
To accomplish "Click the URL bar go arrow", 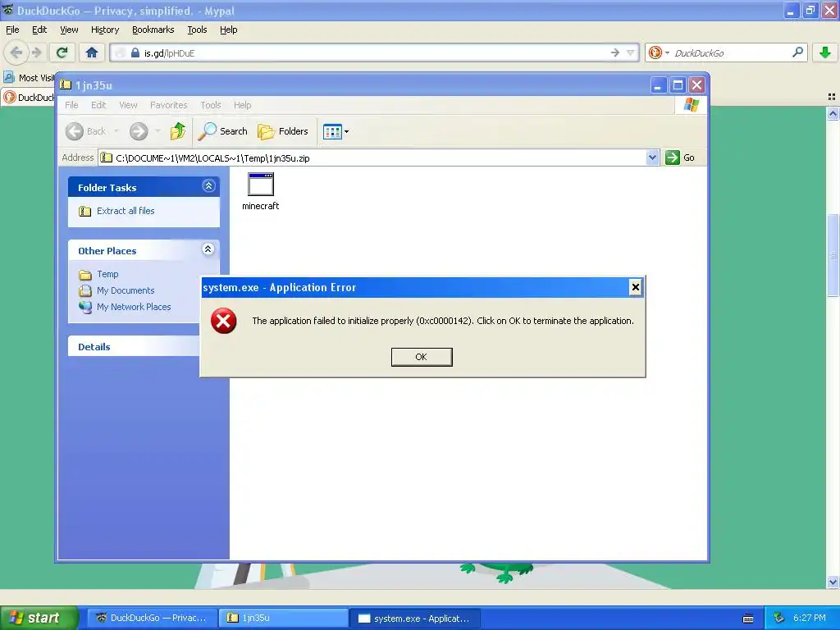I will click(615, 52).
